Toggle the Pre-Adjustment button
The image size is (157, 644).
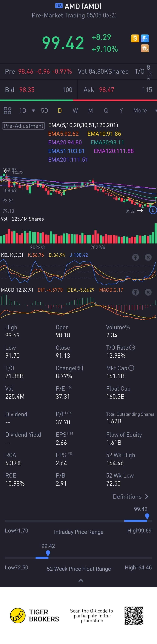23,126
